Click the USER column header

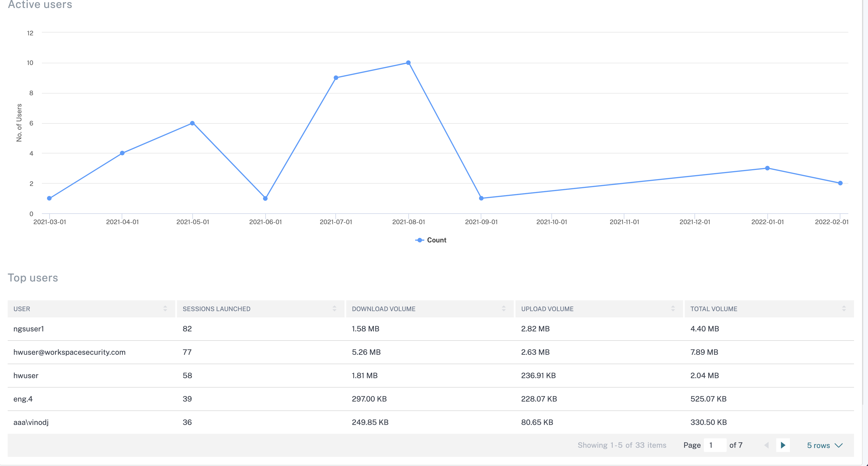pos(22,309)
